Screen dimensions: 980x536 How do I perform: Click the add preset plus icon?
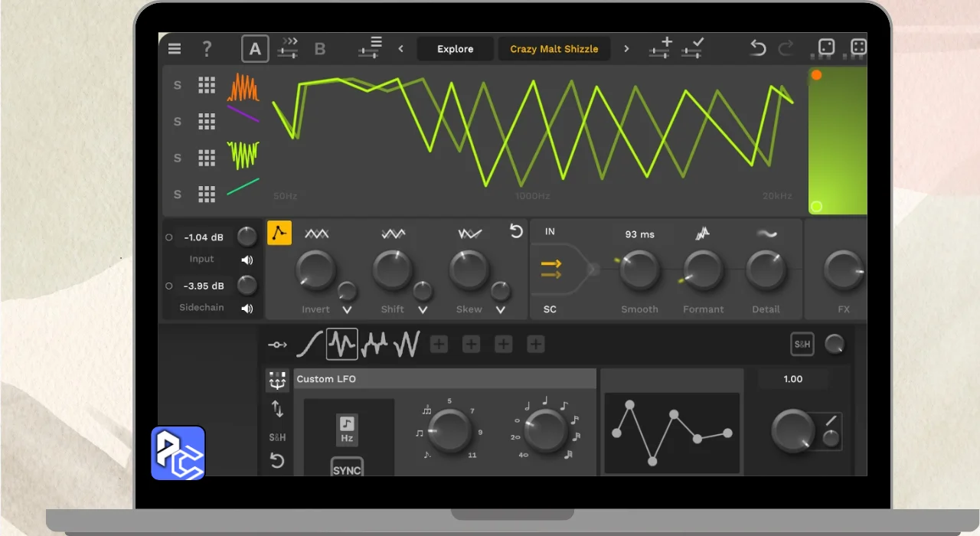point(660,47)
